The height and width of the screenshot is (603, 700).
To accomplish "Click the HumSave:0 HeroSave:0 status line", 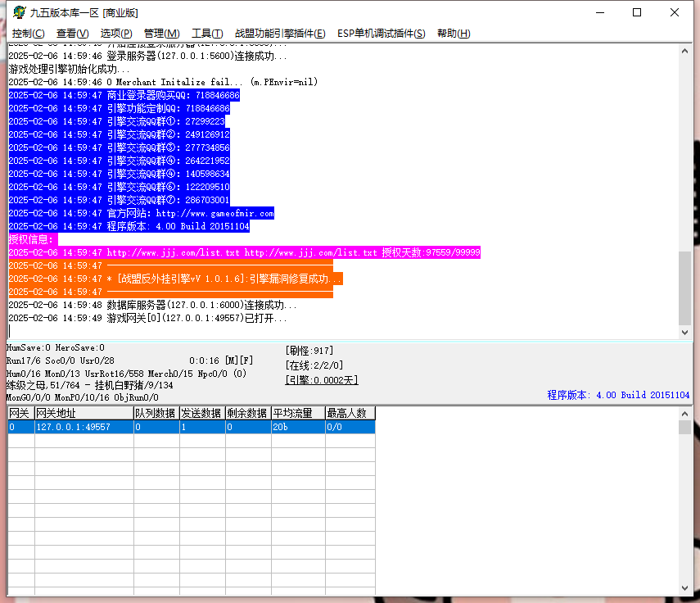I will 56,347.
